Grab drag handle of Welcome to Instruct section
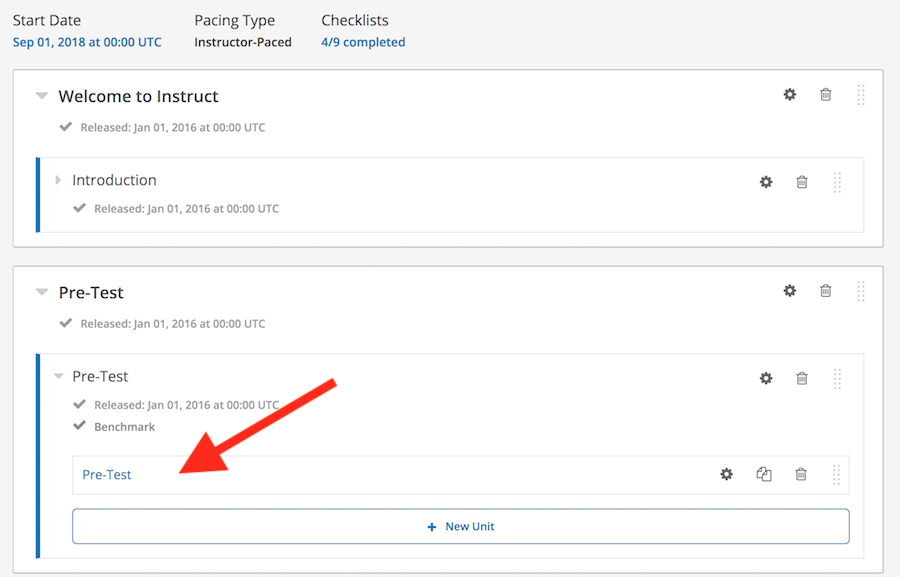Image resolution: width=900 pixels, height=577 pixels. tap(861, 95)
